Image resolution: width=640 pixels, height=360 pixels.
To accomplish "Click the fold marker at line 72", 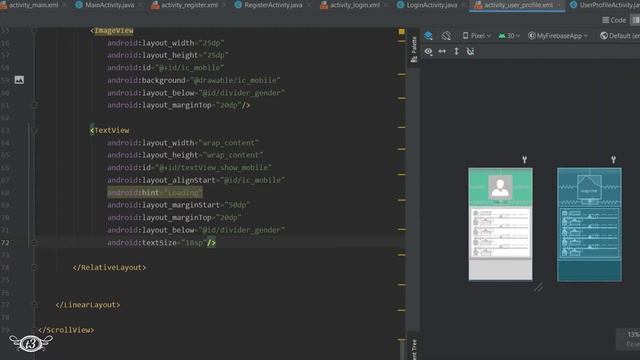I will point(34,243).
